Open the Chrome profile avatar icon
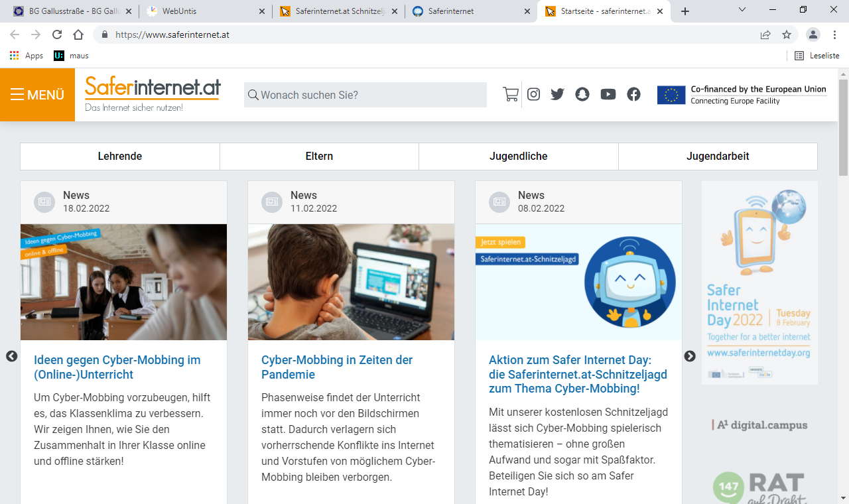849x504 pixels. (x=813, y=34)
